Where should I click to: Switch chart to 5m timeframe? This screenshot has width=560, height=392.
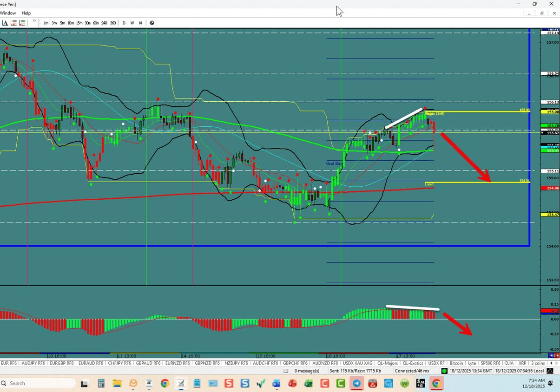point(62,22)
